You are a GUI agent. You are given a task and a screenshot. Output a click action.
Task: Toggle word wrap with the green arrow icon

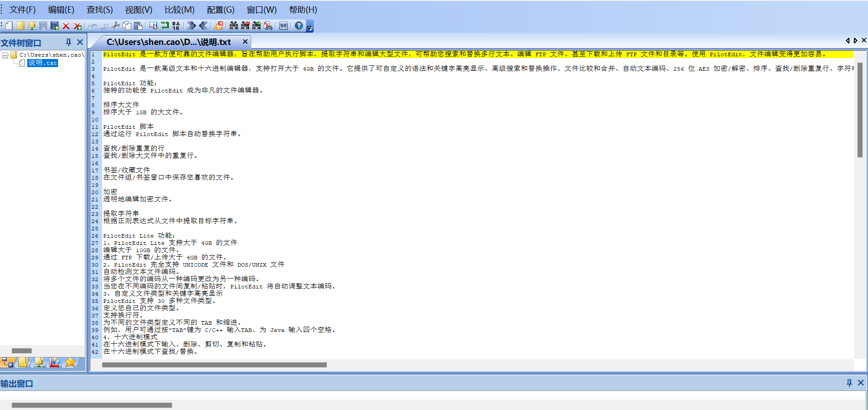[165, 26]
